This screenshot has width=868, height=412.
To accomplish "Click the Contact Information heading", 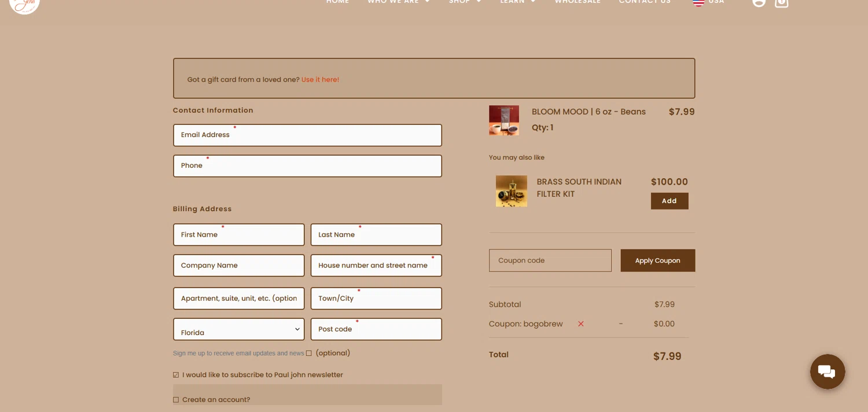I will point(213,111).
